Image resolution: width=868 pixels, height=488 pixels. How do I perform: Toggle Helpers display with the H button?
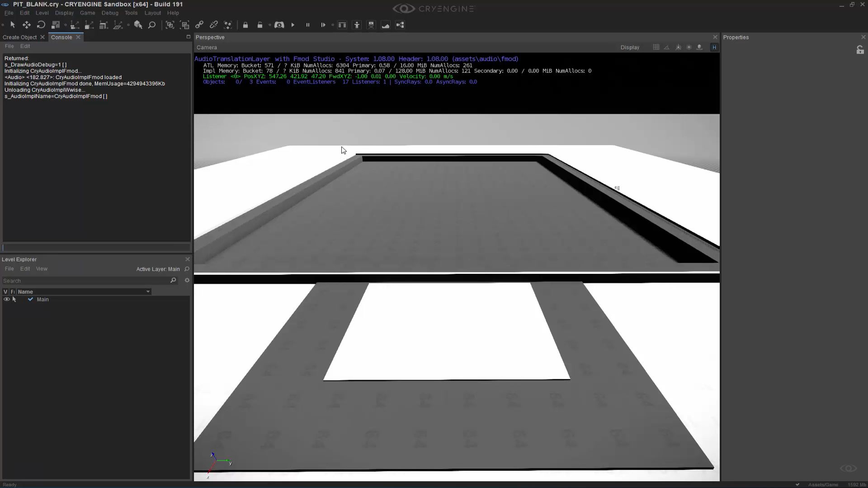[714, 47]
